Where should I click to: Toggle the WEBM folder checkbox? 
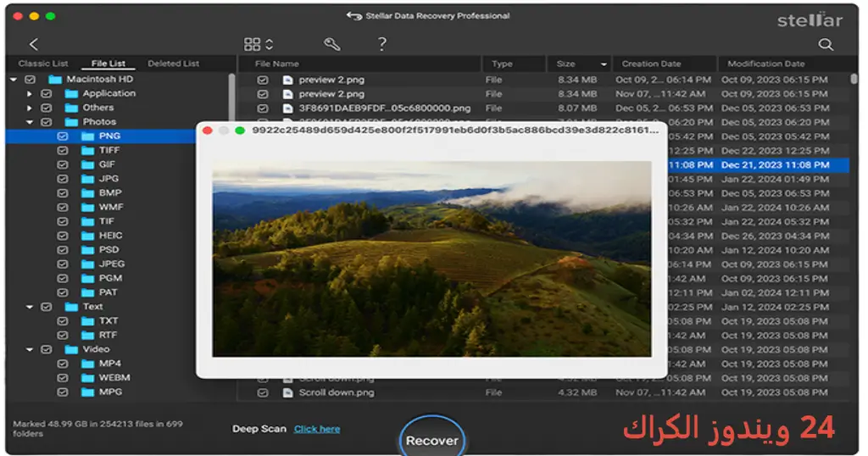pyautogui.click(x=63, y=378)
